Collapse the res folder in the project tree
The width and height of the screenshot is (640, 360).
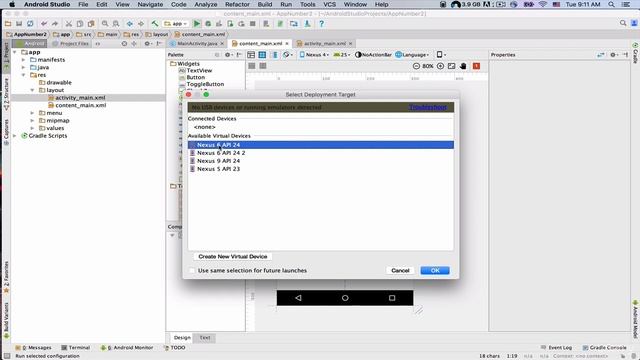pyautogui.click(x=24, y=75)
